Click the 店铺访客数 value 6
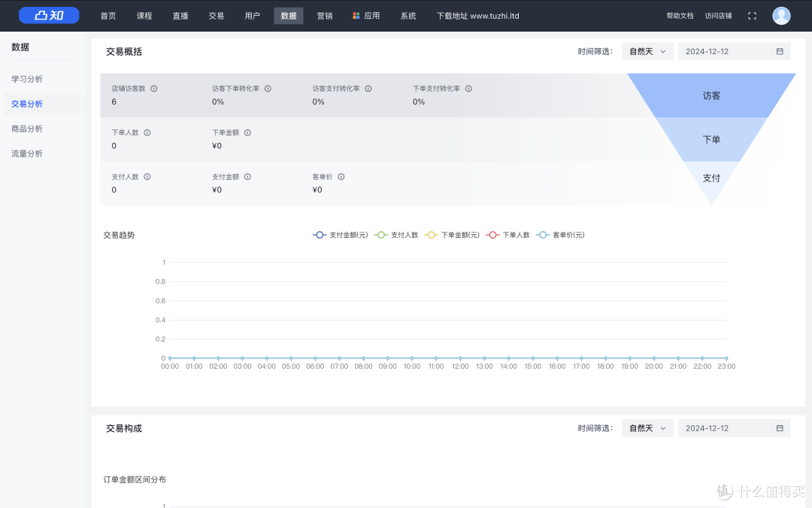This screenshot has width=812, height=508. coord(114,102)
